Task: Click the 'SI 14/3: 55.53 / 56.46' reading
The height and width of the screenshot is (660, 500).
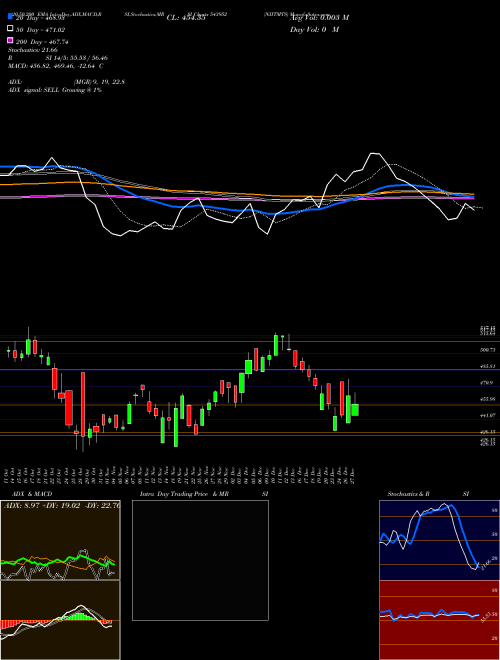Action: tap(76, 58)
